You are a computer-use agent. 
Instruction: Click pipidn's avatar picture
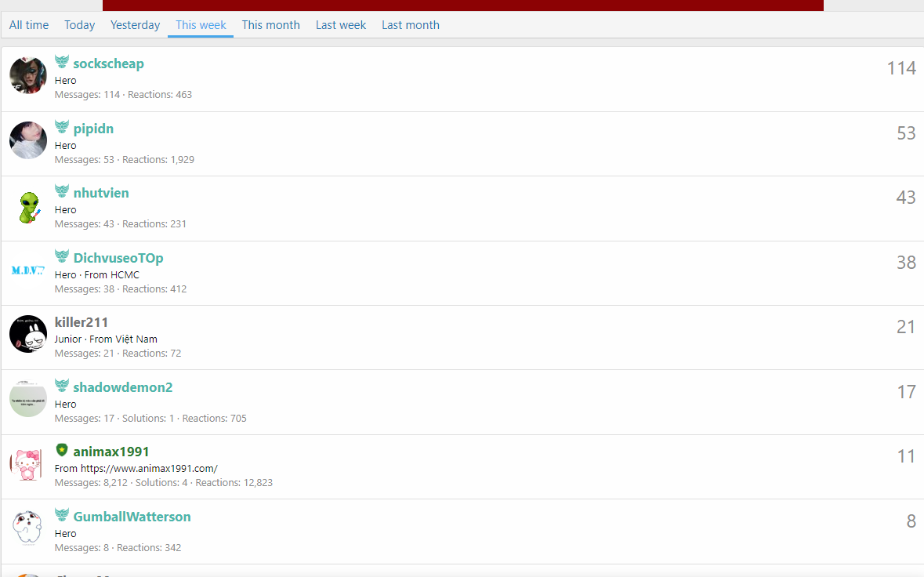pyautogui.click(x=28, y=140)
